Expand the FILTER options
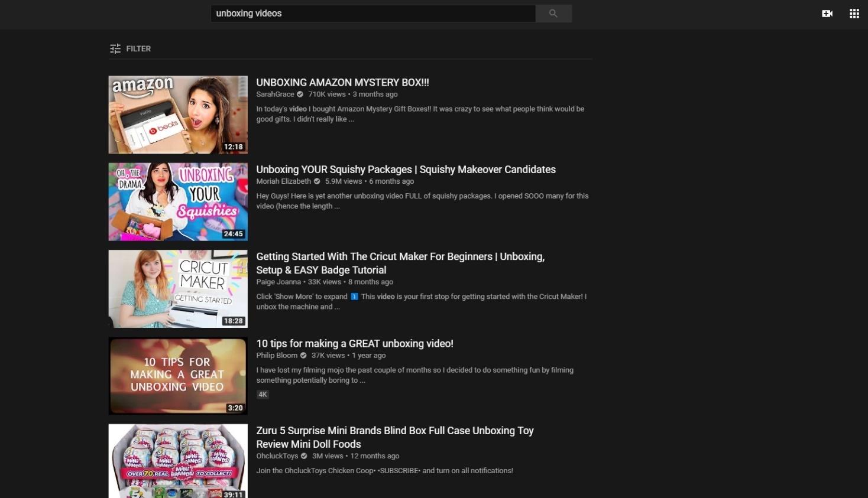Image resolution: width=868 pixels, height=498 pixels. tap(138, 48)
